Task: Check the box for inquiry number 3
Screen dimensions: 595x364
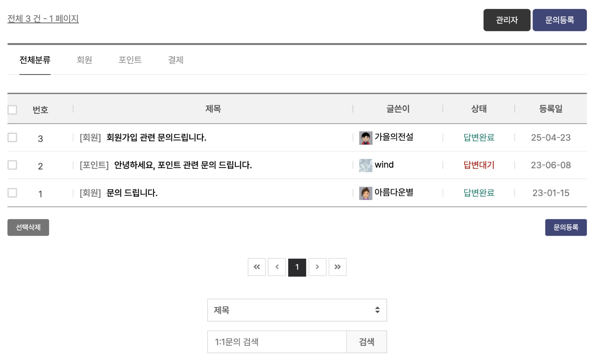Action: click(x=12, y=137)
